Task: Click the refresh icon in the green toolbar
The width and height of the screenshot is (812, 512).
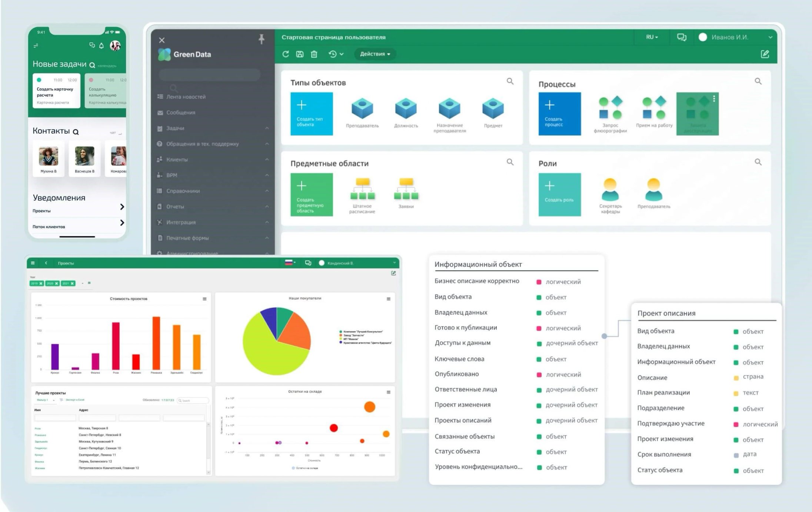Action: click(286, 54)
